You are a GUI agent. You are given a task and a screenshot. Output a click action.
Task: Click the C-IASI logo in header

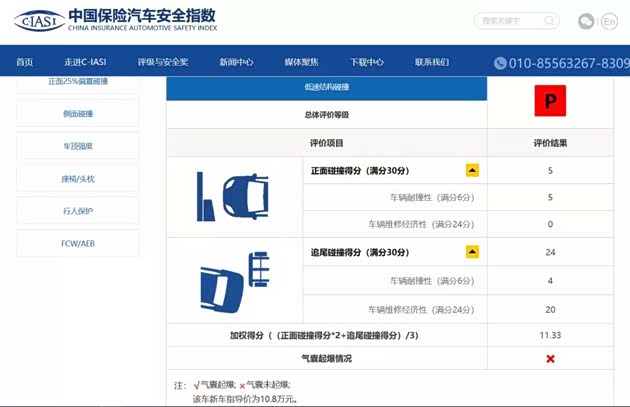pyautogui.click(x=41, y=20)
